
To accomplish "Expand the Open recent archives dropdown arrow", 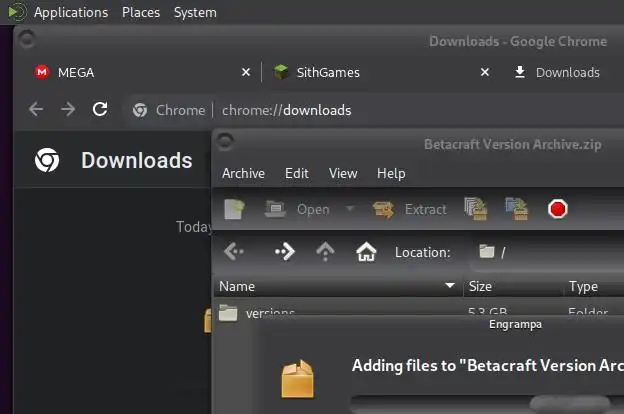I will point(350,208).
